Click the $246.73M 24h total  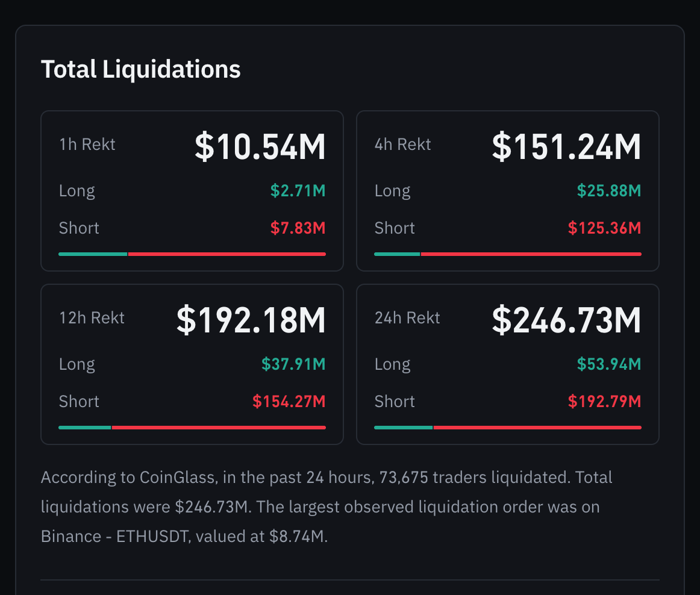coord(566,320)
